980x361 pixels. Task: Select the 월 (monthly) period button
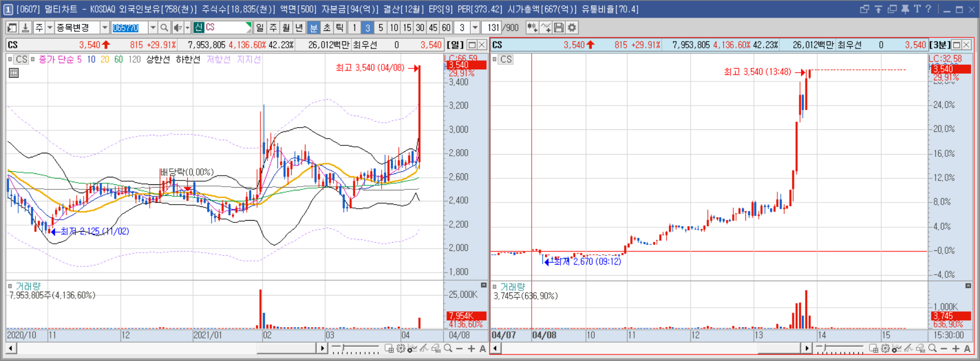click(286, 28)
